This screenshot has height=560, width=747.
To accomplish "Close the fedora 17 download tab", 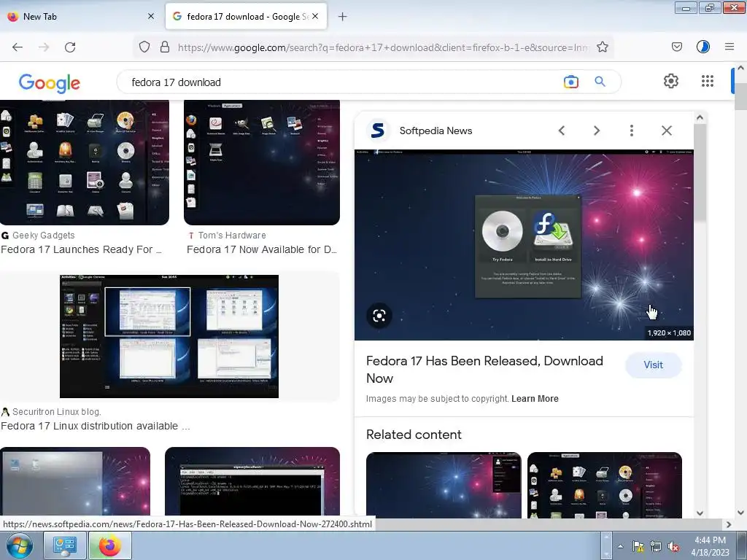I will (315, 16).
